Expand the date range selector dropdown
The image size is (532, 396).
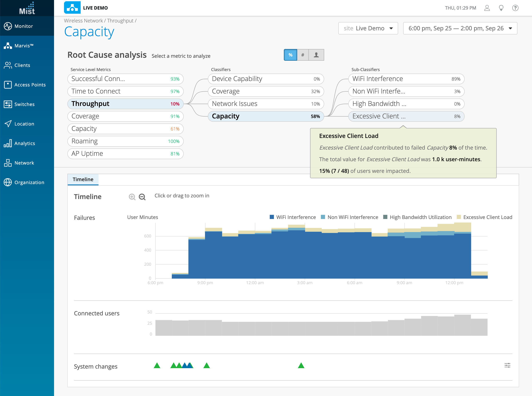pos(460,28)
